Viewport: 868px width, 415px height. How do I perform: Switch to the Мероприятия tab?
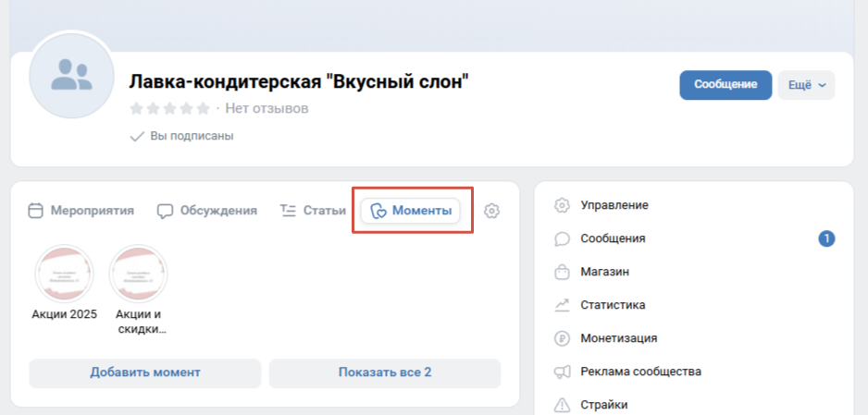click(x=81, y=211)
